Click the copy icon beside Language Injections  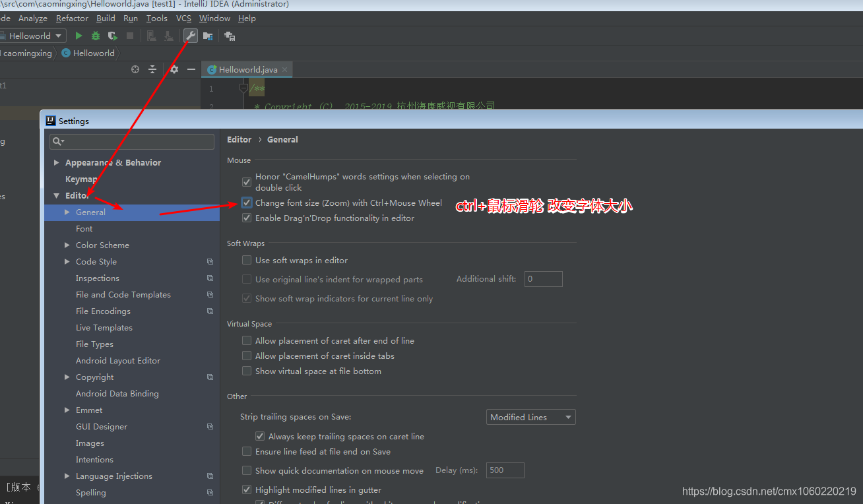(210, 476)
